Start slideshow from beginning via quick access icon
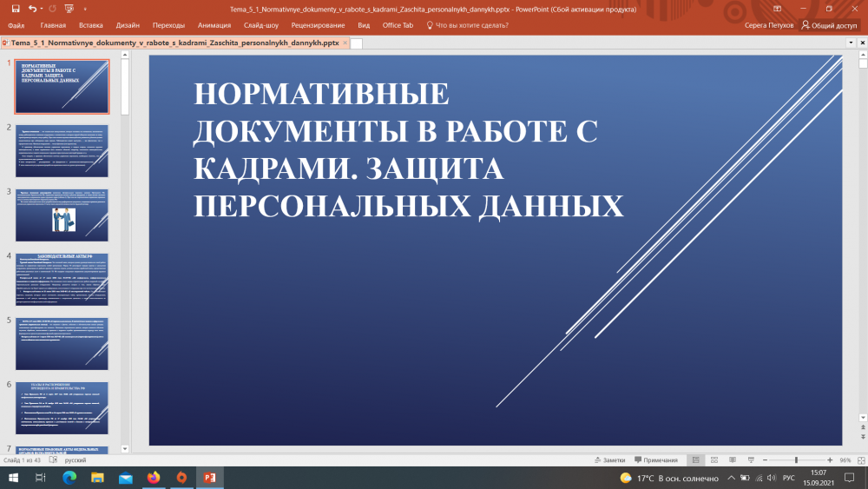The width and height of the screenshot is (868, 489). tap(69, 9)
